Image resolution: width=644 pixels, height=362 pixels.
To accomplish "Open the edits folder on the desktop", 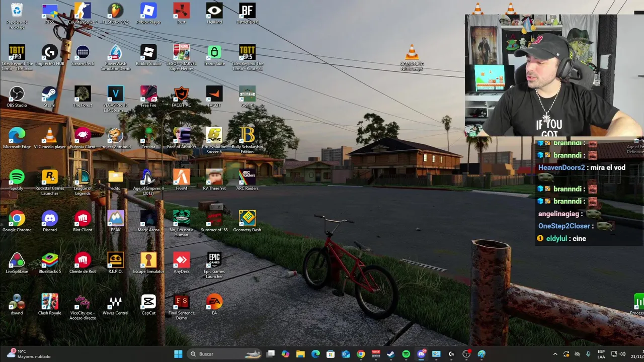I will coord(115,180).
